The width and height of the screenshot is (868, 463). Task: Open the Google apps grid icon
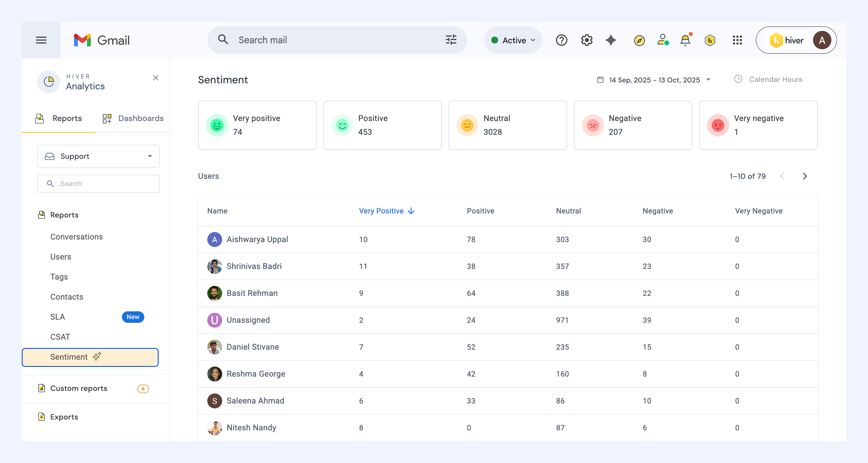click(737, 40)
